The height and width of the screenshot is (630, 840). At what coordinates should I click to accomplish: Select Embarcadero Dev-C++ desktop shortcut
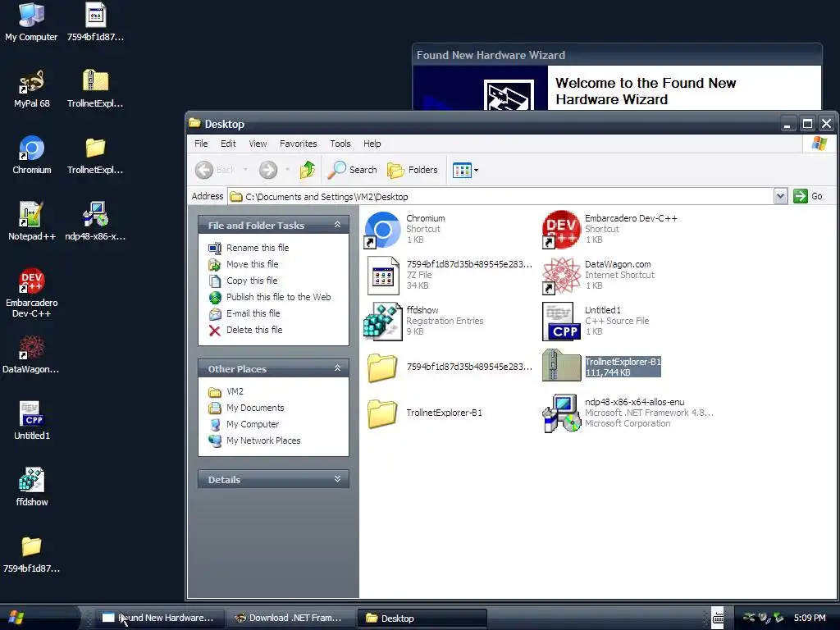coord(32,293)
